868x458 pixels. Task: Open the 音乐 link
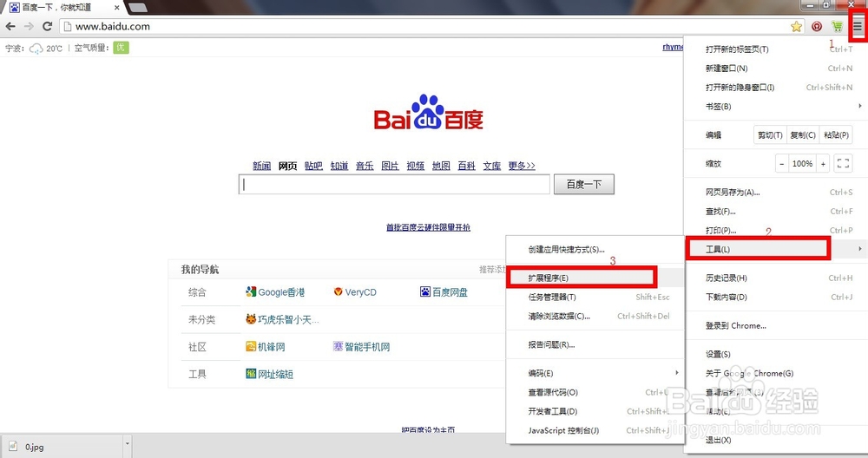click(x=365, y=166)
